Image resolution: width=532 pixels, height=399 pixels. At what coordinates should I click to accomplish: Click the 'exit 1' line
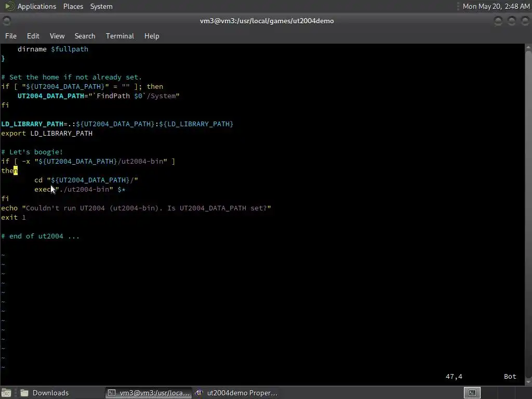tap(13, 218)
